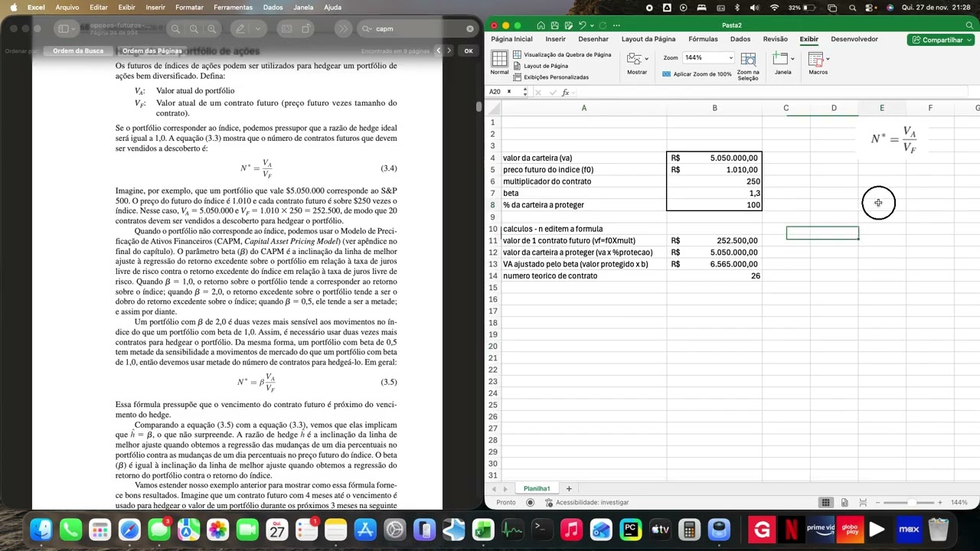Open Exibições Personalizadas
This screenshot has height=551, width=980.
coord(551,77)
